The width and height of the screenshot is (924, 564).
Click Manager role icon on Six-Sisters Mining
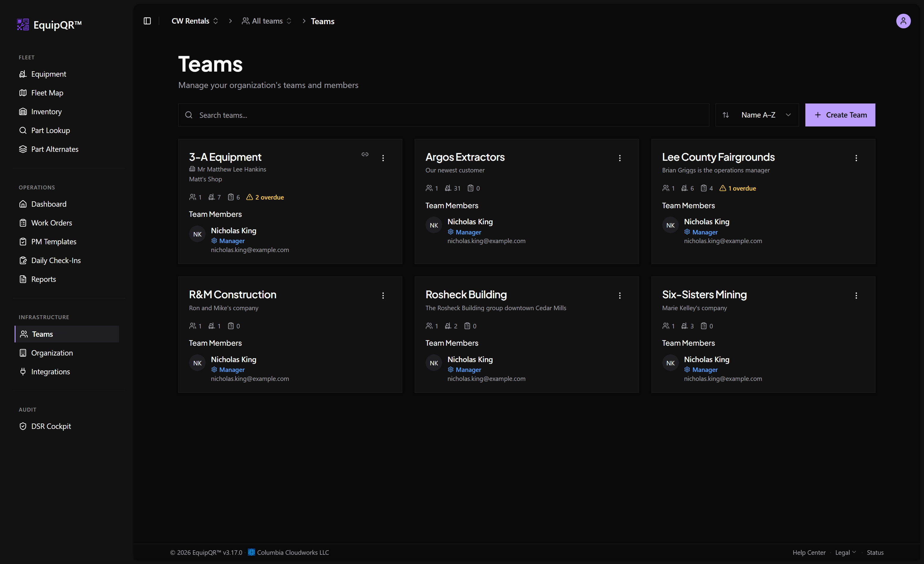tap(687, 370)
